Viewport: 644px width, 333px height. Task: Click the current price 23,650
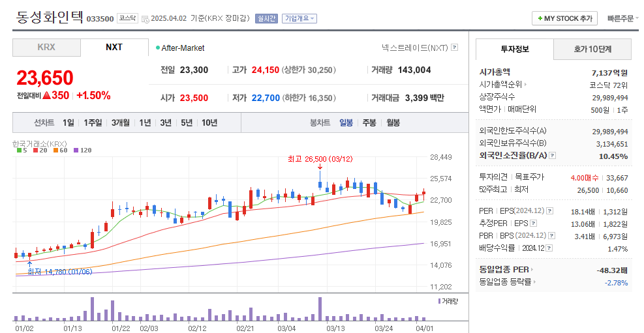pos(45,78)
